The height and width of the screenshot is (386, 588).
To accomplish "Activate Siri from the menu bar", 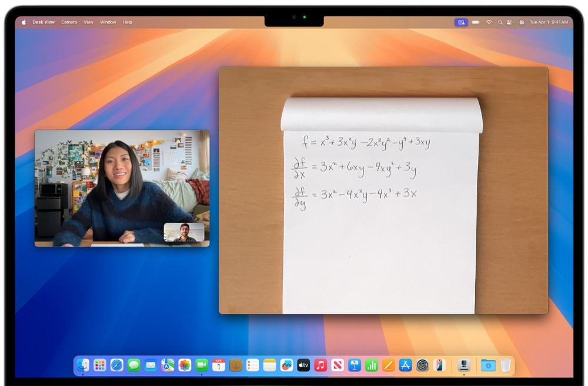I will 522,22.
